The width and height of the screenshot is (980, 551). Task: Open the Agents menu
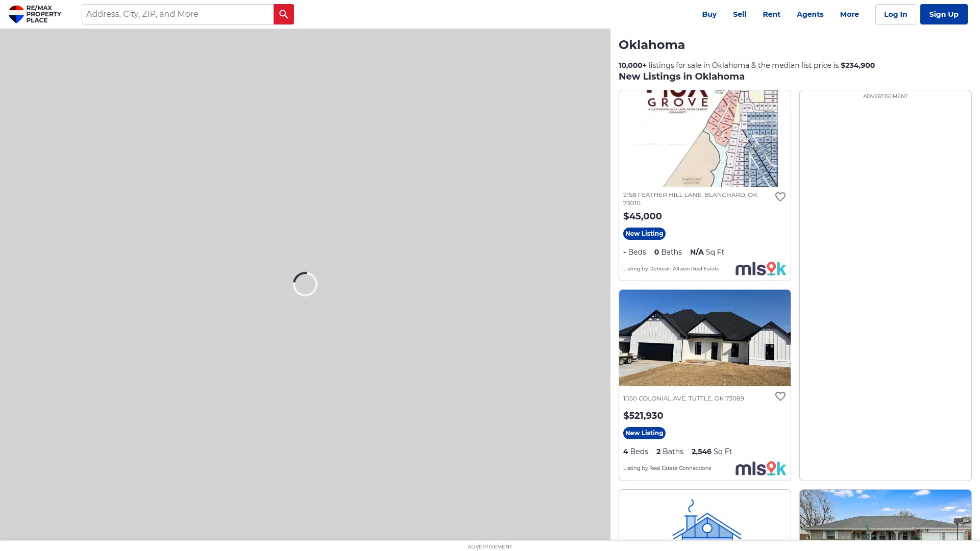point(810,14)
